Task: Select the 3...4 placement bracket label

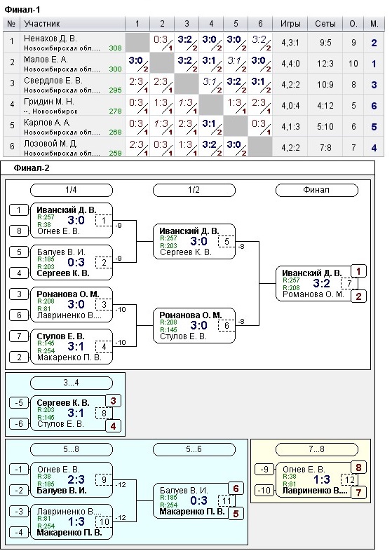Action: click(72, 383)
